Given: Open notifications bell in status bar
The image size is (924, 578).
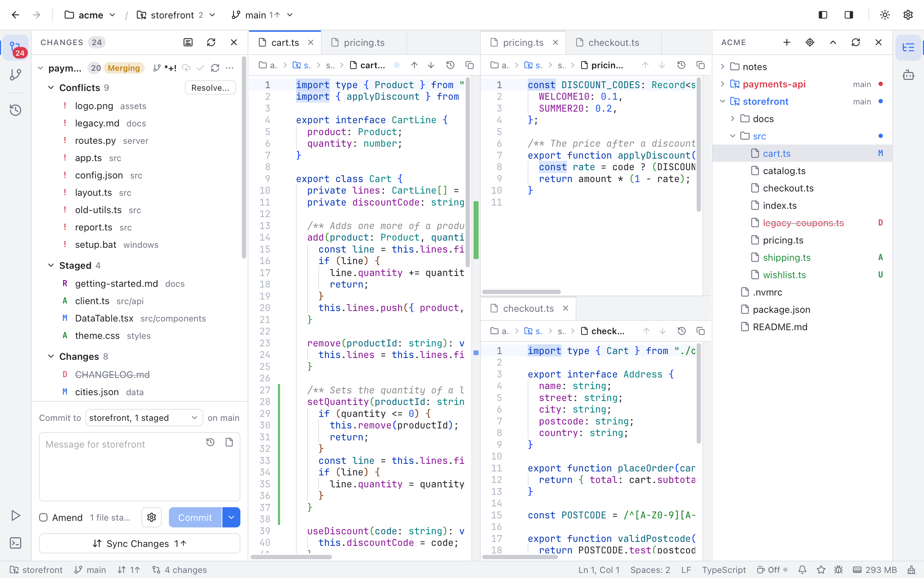Looking at the screenshot, I should pos(802,570).
